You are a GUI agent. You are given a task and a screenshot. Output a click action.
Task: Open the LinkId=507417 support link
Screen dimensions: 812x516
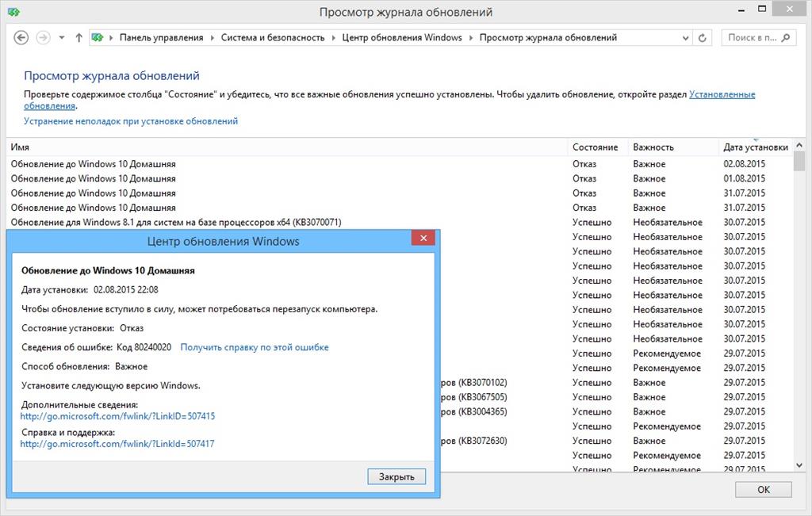pos(117,444)
